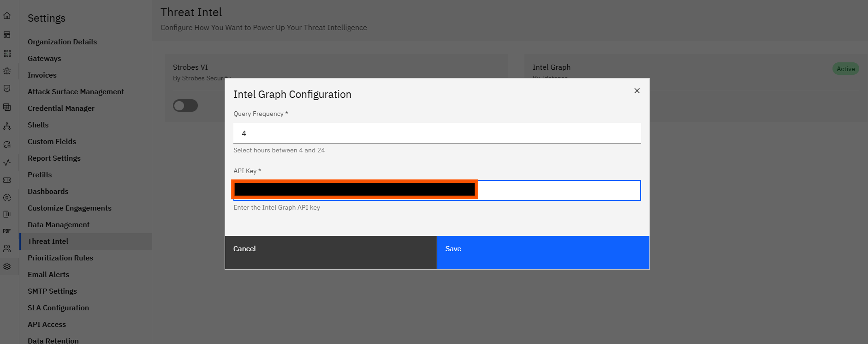Open the home icon in the left rail

tap(7, 16)
